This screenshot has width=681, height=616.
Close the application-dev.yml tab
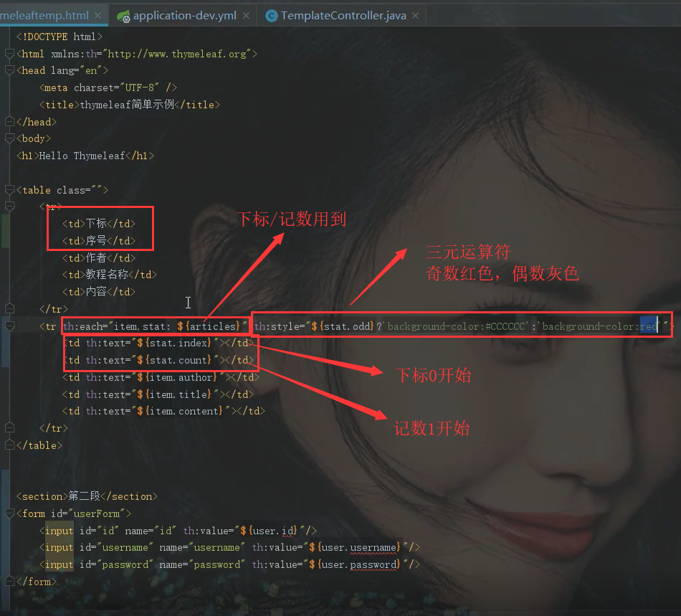(247, 16)
